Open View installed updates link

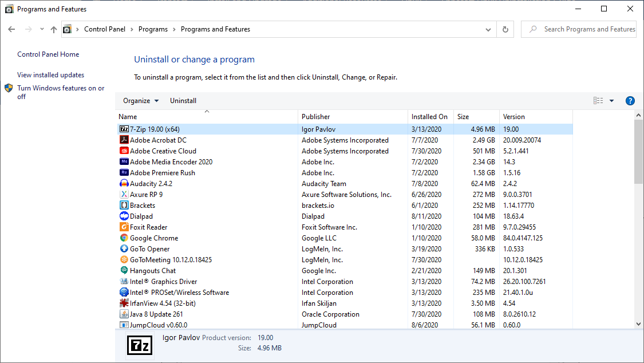tap(50, 75)
